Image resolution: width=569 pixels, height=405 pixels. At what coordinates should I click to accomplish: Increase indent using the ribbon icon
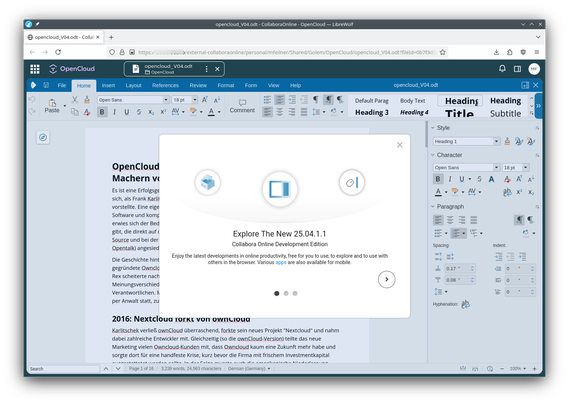292,99
